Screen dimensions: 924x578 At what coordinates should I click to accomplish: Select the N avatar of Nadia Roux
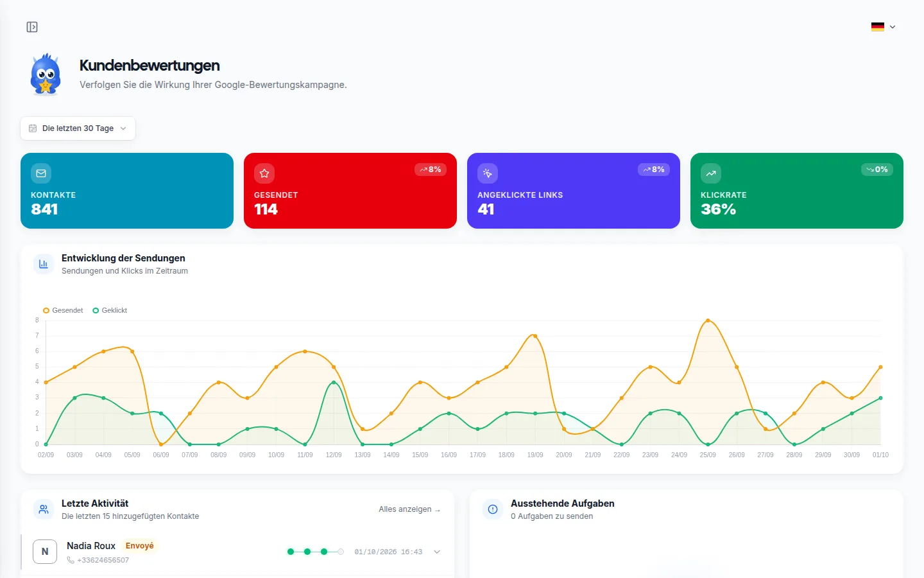[45, 552]
